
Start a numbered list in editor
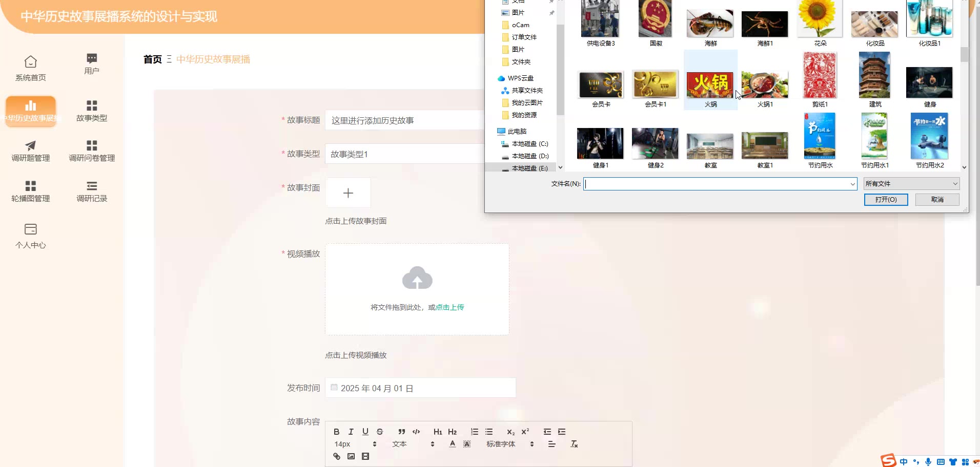coord(475,432)
